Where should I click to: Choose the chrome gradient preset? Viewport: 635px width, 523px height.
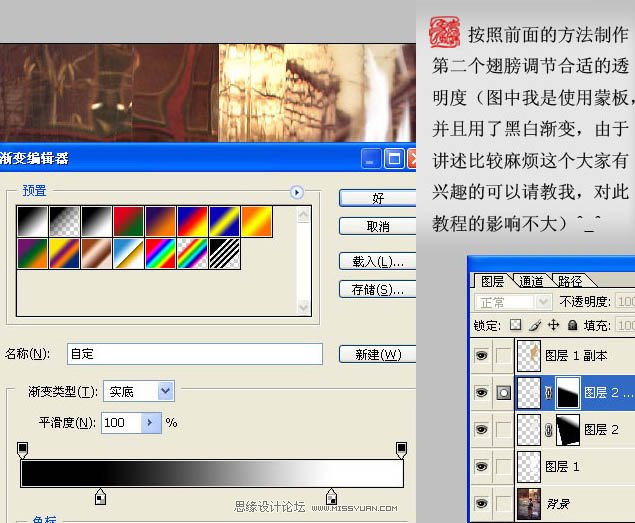point(129,254)
